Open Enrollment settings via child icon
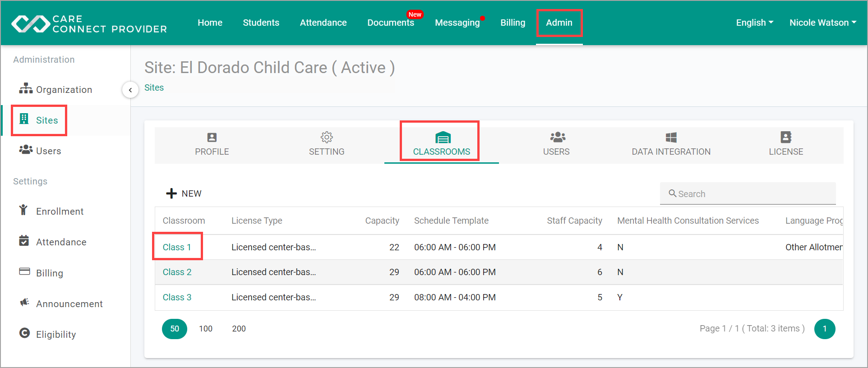Screen dimensions: 868x368 [23, 210]
